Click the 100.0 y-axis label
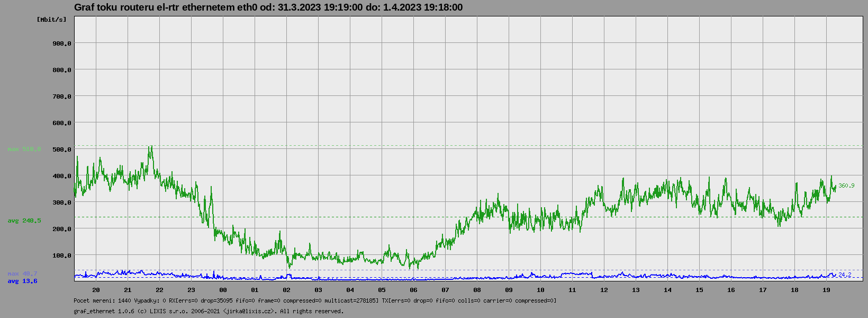868x318 pixels. 61,255
